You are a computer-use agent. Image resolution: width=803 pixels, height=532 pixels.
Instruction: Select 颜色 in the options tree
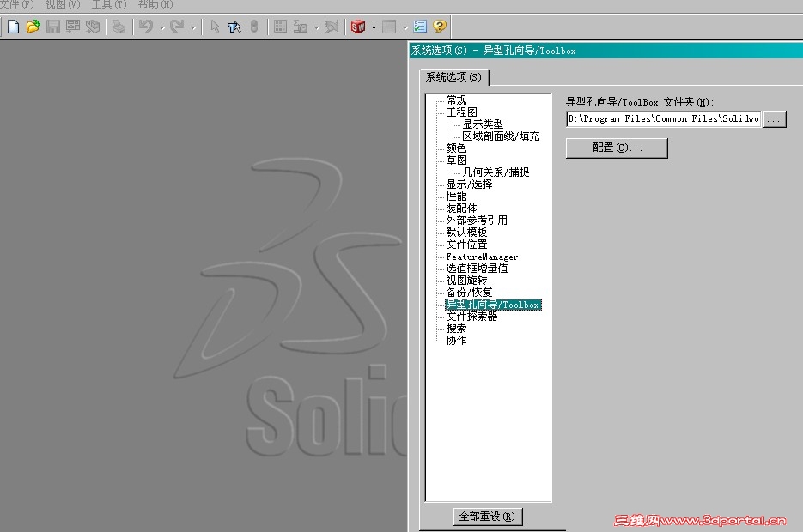click(456, 148)
